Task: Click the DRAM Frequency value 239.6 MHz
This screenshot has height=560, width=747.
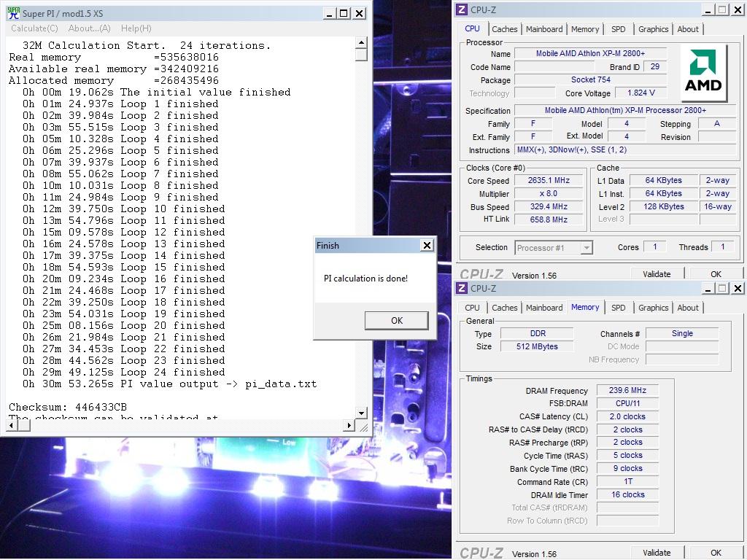Action: click(x=627, y=391)
